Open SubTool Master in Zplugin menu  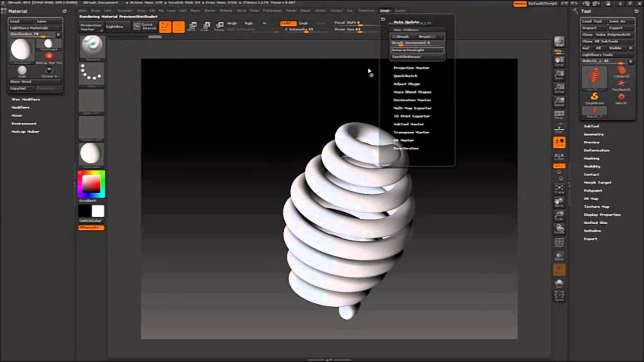[x=409, y=124]
